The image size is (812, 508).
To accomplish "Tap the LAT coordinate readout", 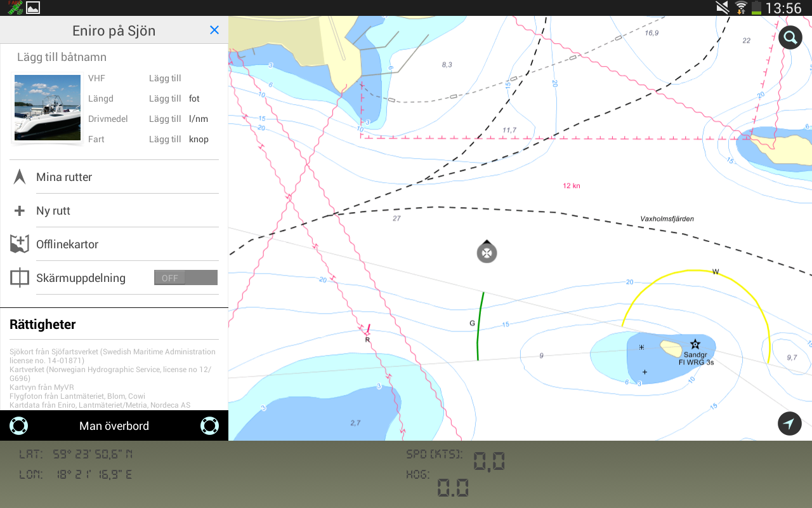I will (x=76, y=454).
